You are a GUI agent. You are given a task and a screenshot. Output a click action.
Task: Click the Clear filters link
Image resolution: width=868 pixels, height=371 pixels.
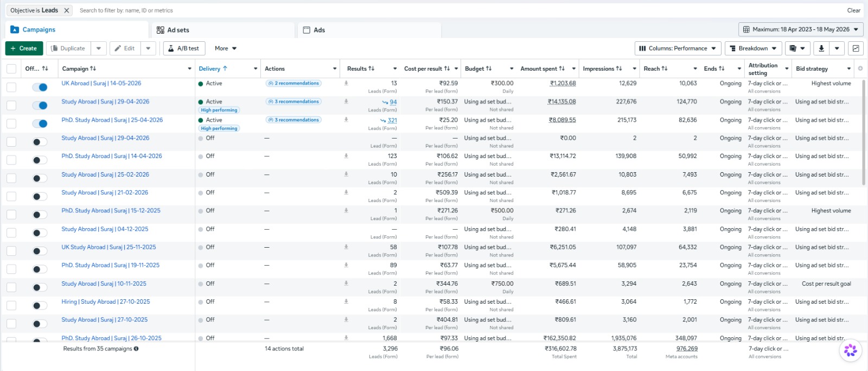[x=853, y=10]
